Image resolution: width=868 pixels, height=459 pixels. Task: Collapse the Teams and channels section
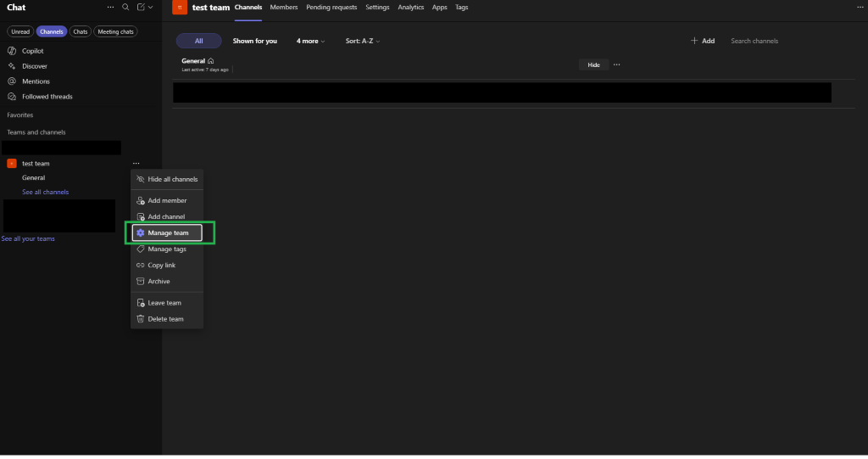pos(36,132)
